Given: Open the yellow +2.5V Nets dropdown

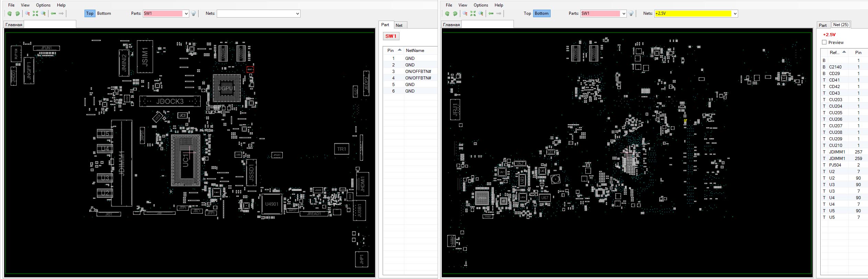Looking at the screenshot, I should [735, 13].
